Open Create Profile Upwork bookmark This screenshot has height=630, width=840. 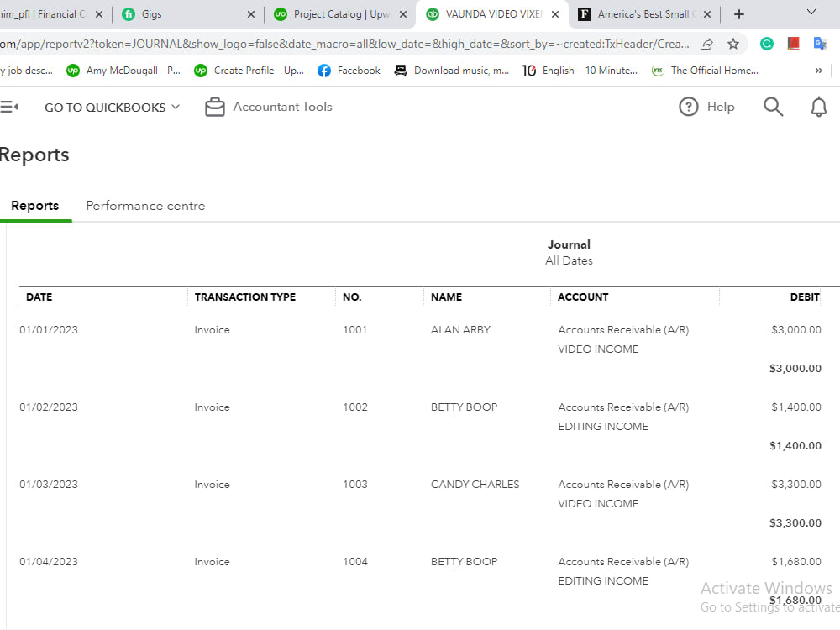point(249,71)
